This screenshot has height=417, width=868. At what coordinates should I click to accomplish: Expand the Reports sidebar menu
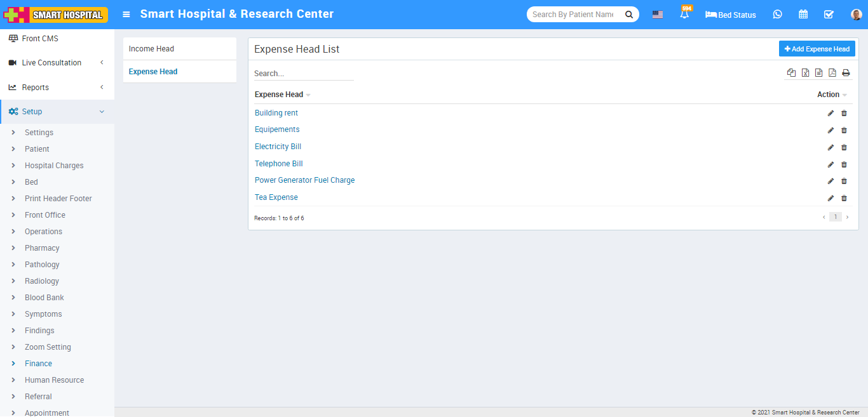coord(57,88)
